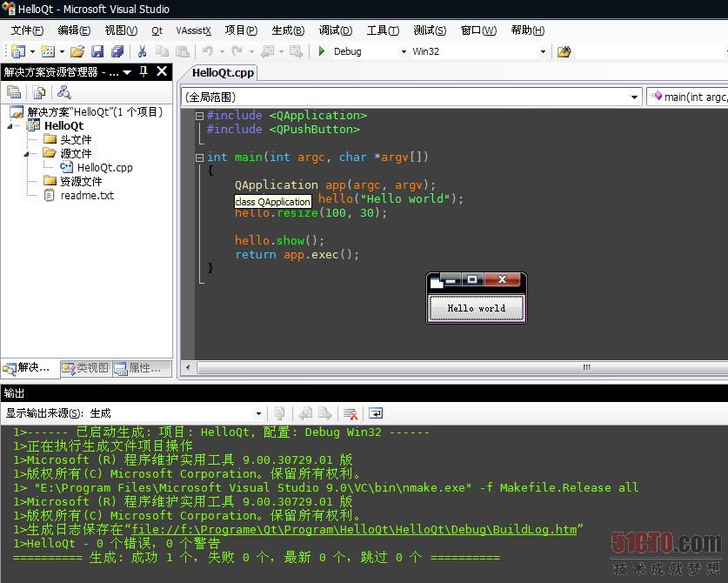Screen dimensions: 728x583
Task: Open the 文件(F) menu
Action: coord(27,30)
